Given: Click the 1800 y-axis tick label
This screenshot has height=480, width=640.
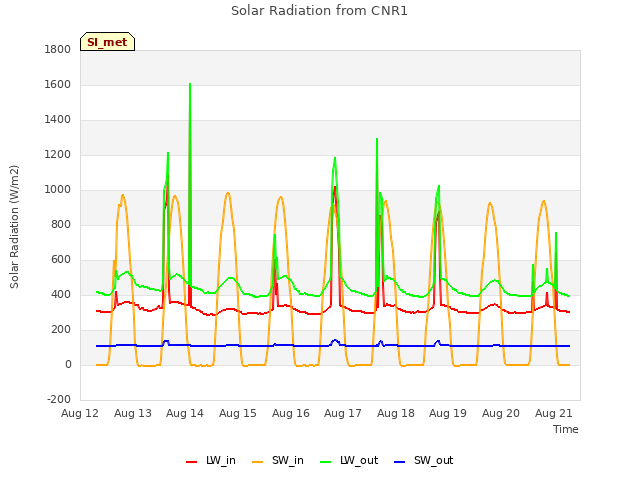Looking at the screenshot, I should point(58,49).
